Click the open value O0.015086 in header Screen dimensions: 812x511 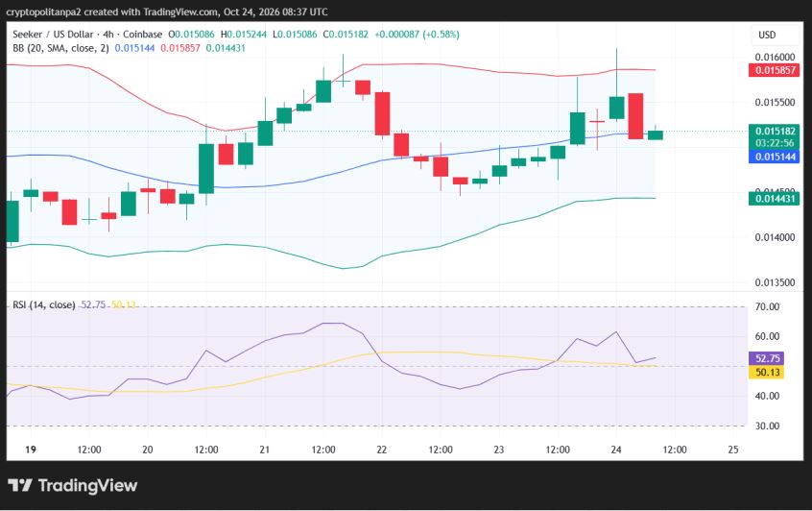191,35
